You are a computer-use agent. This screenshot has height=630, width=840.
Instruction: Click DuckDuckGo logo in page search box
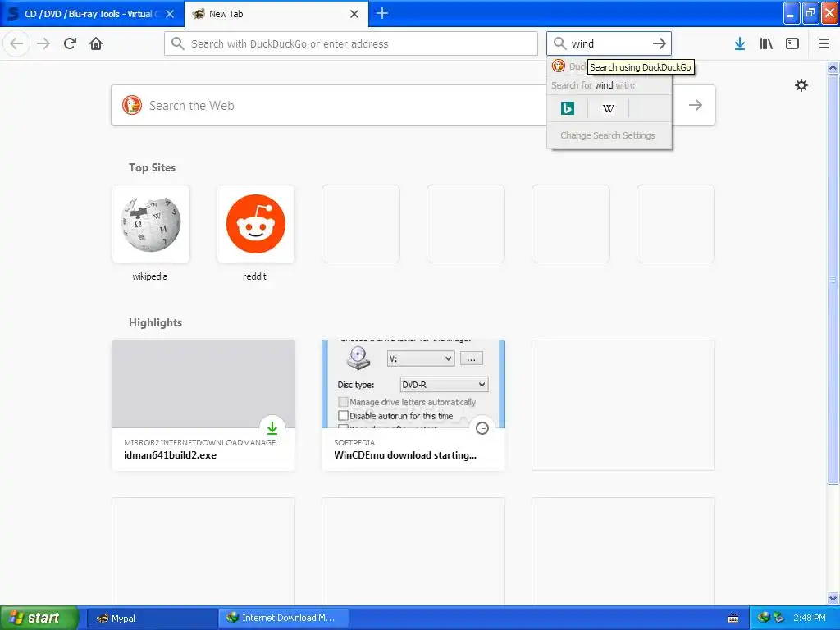point(132,105)
